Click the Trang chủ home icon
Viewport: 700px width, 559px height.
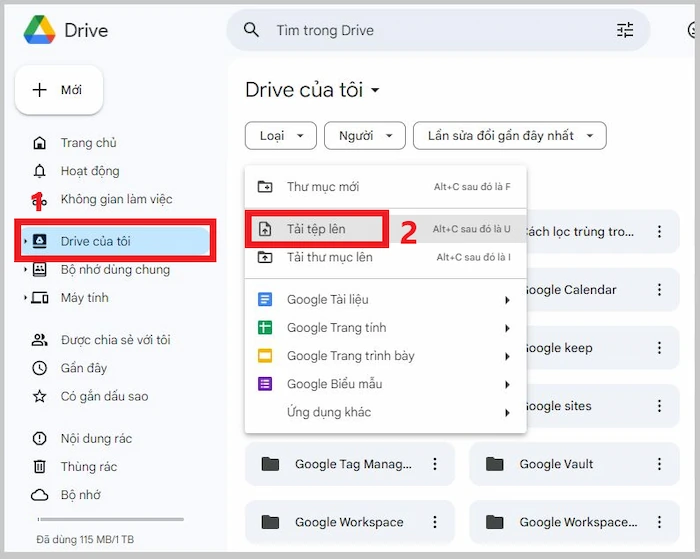40,143
